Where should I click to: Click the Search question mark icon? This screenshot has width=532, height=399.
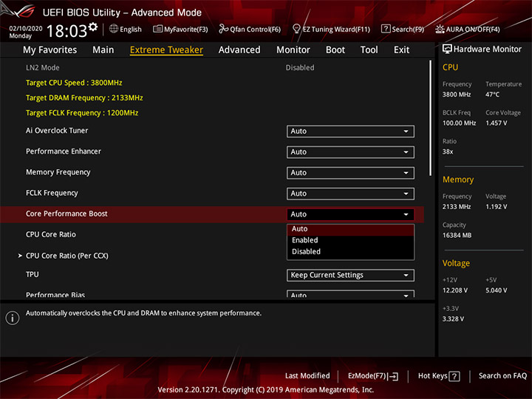coord(386,29)
